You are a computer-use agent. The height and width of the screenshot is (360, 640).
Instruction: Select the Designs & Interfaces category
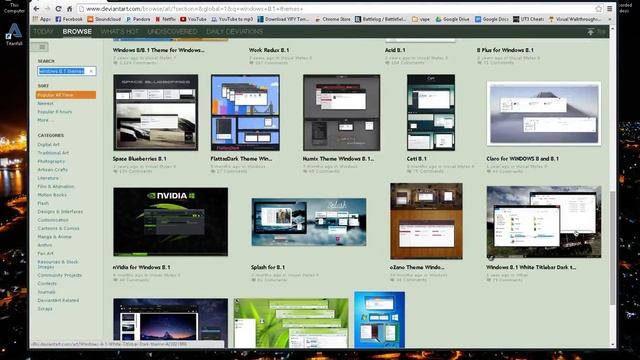[x=60, y=211]
